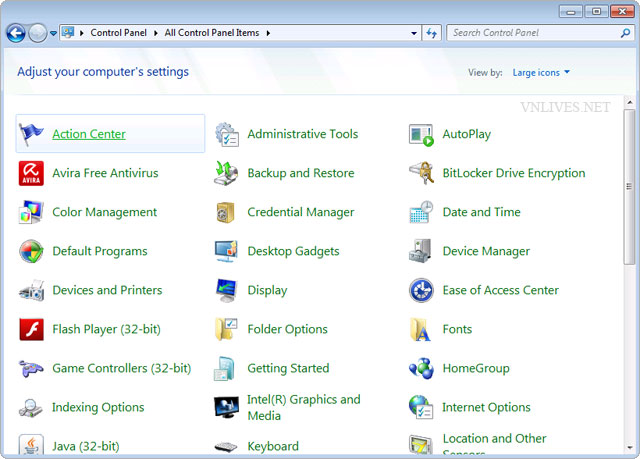Click the search magnifier icon
The height and width of the screenshot is (459, 640).
point(625,33)
